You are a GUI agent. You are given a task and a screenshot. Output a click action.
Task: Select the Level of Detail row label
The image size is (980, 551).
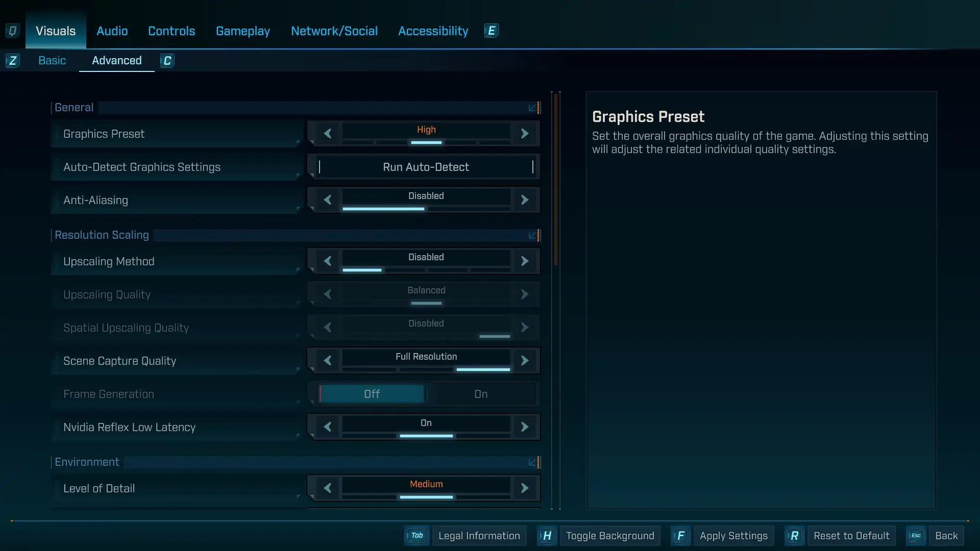tap(177, 488)
